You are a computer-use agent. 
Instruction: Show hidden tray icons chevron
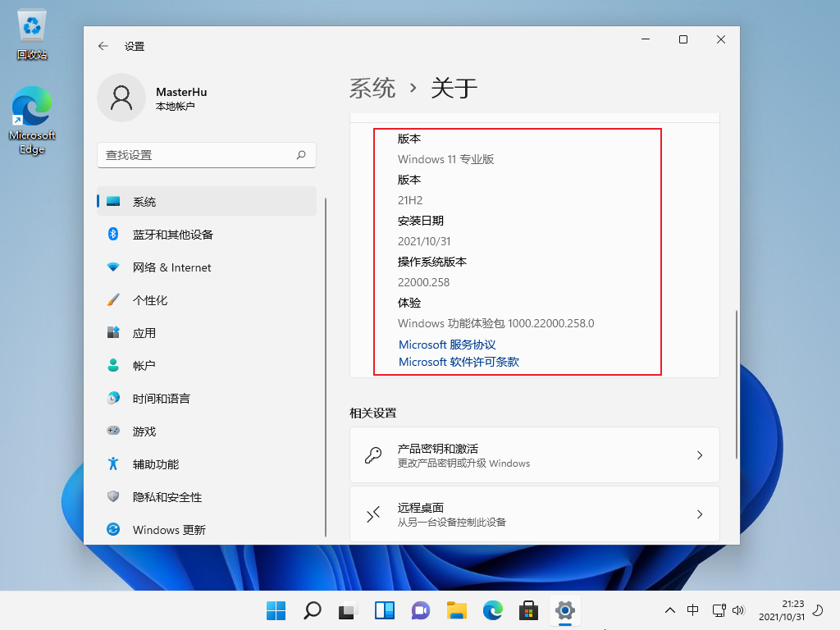pos(669,610)
